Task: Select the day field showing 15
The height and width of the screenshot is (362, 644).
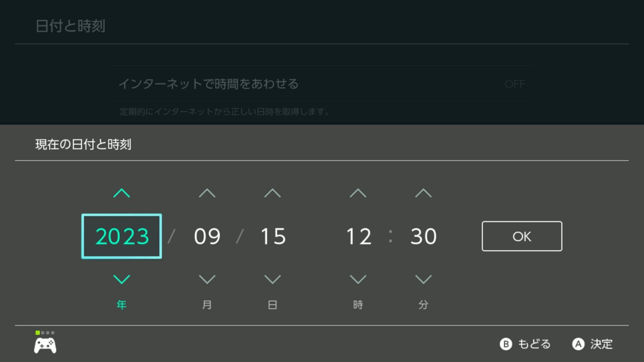Action: point(273,236)
